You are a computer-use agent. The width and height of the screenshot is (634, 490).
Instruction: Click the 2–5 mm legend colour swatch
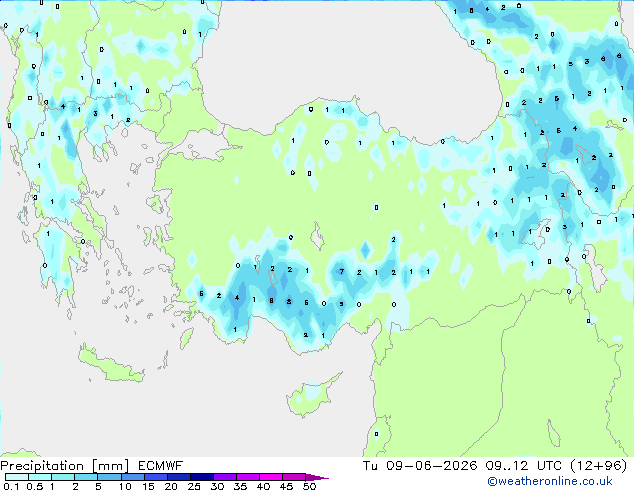click(x=86, y=477)
